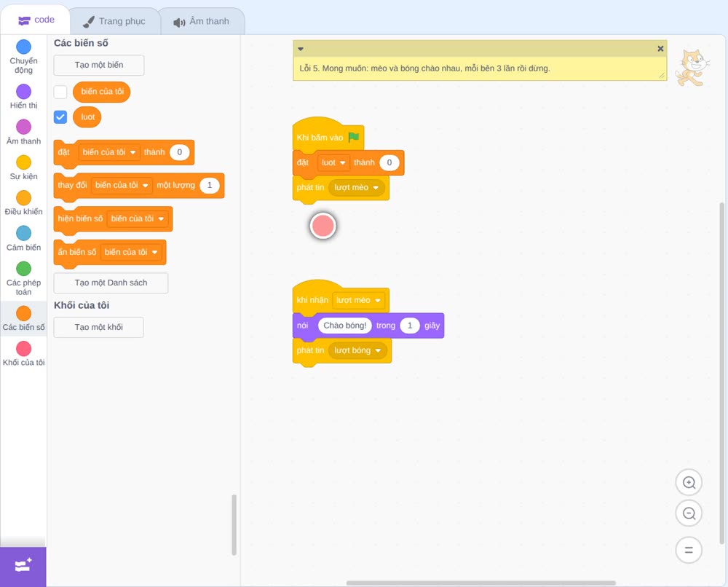Open 'luot' dropdown in workspace 'đặt' block
Viewport: 728px width, 587px height.
pos(333,162)
